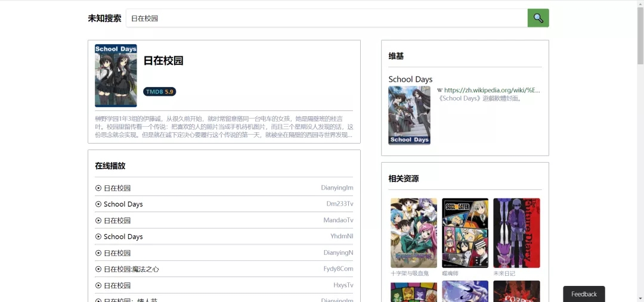Image resolution: width=644 pixels, height=302 pixels.
Task: Open the zh.wikipedia.org link
Action: point(492,91)
